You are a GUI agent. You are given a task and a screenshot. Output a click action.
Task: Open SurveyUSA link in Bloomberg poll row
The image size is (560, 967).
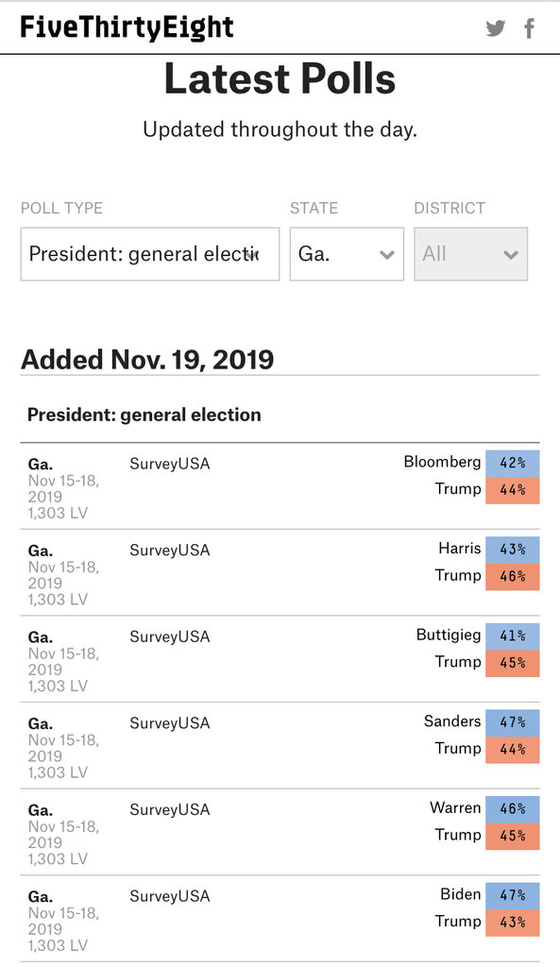(x=170, y=464)
